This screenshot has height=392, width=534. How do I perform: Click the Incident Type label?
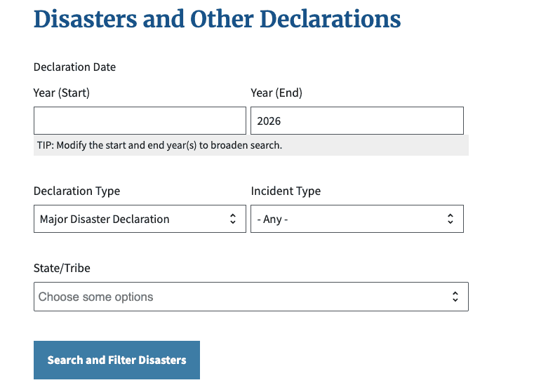286,191
